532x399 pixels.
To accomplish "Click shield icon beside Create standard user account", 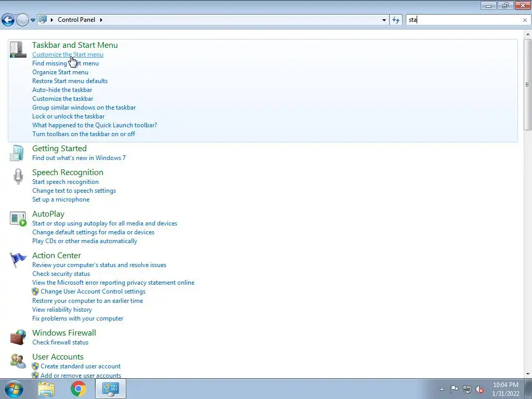I will point(35,366).
